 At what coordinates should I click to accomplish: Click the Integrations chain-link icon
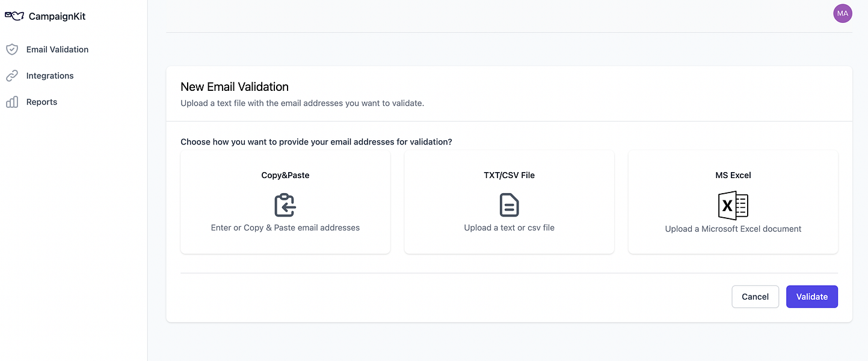pos(12,76)
